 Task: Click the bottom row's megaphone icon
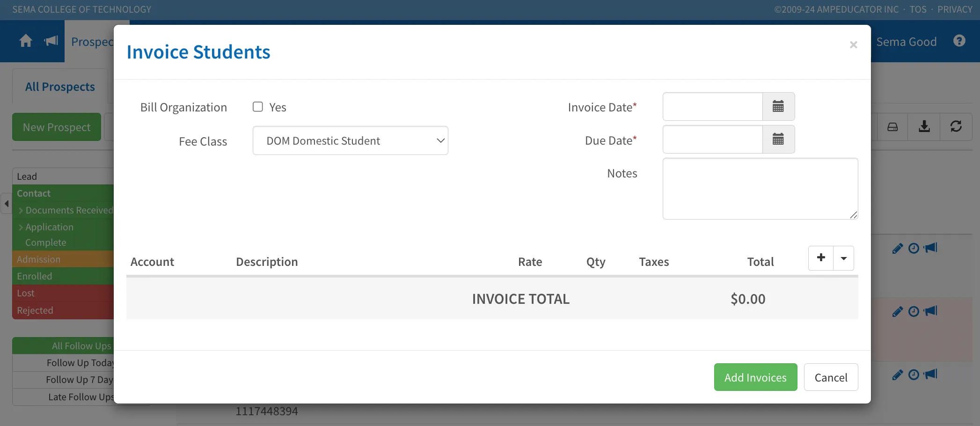[x=930, y=374]
